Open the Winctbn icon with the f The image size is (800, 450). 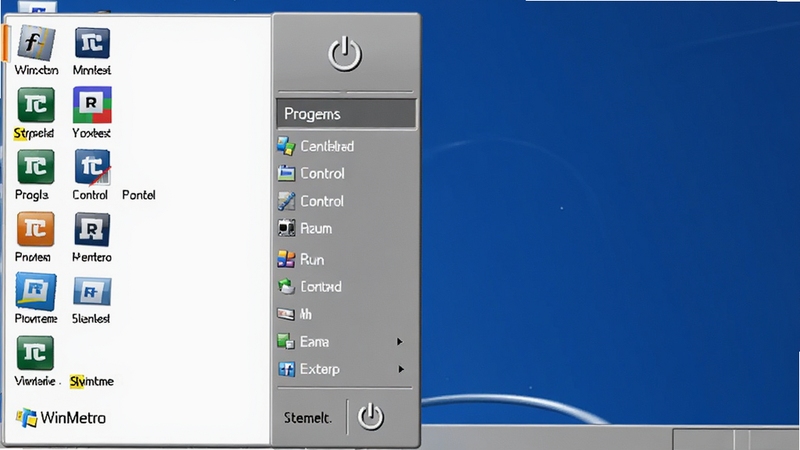[x=36, y=42]
